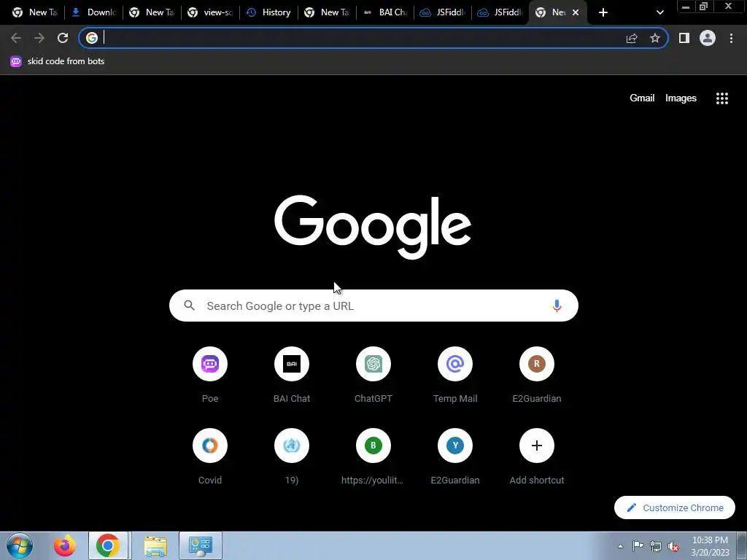The image size is (747, 560).
Task: Open Action Center flag icon
Action: coord(638,546)
